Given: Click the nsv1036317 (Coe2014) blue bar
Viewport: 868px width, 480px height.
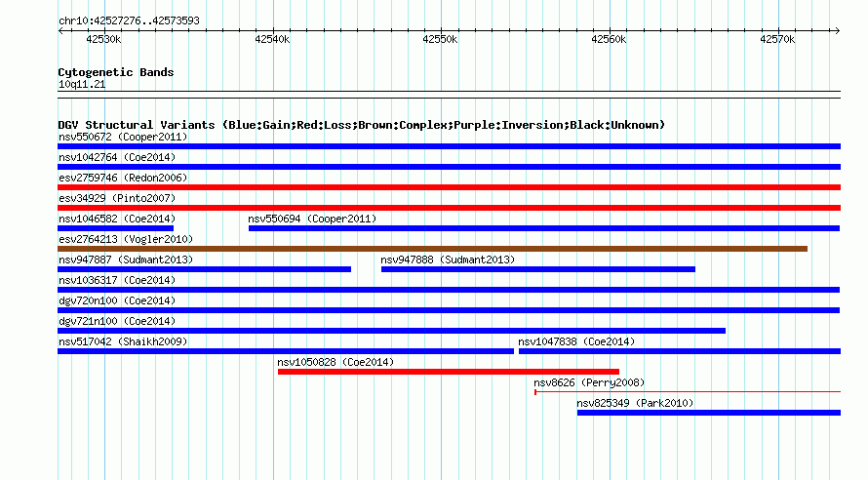Looking at the screenshot, I should click(x=449, y=290).
